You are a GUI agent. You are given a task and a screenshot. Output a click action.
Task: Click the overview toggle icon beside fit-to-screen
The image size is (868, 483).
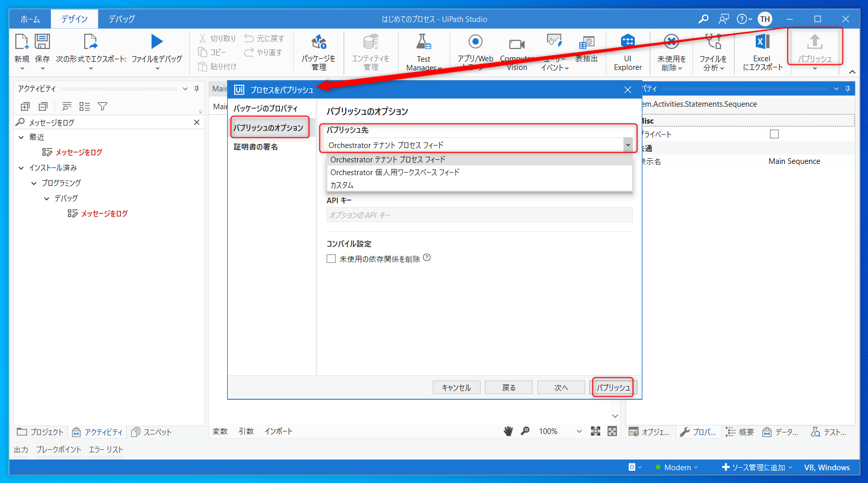(x=612, y=431)
